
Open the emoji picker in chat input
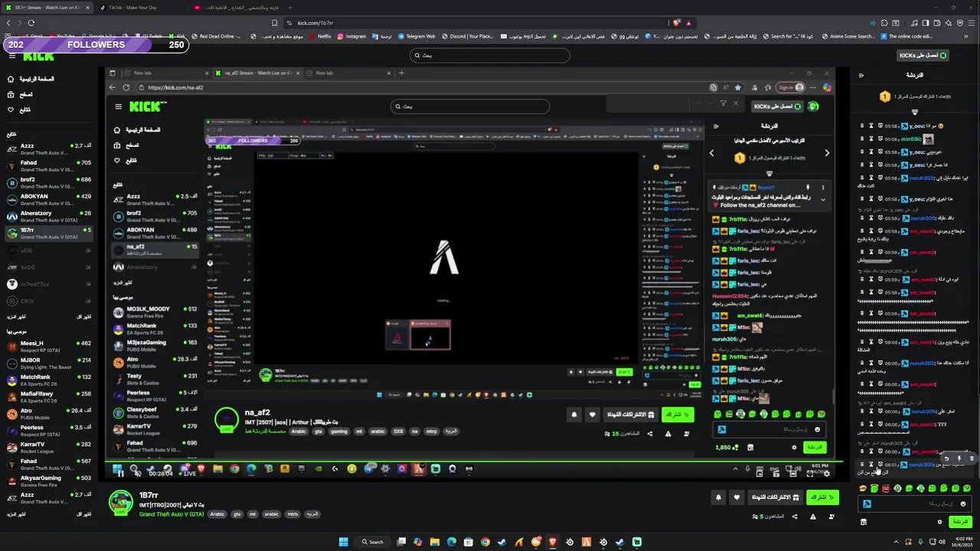[962, 504]
